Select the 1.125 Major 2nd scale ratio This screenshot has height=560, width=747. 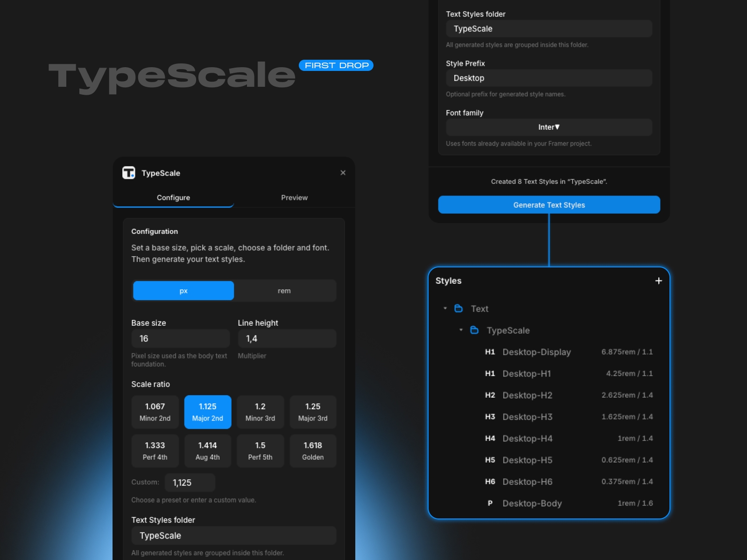click(208, 412)
